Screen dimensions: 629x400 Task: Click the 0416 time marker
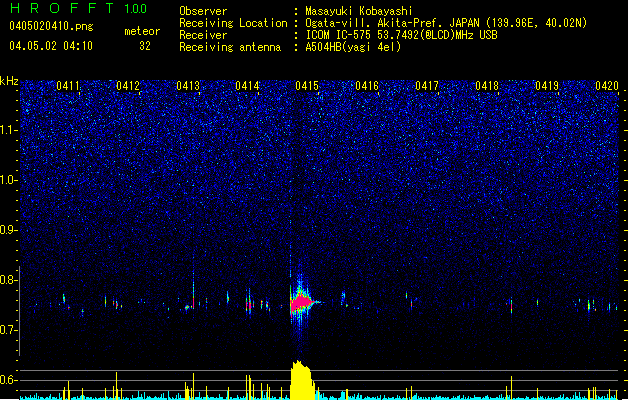(x=367, y=86)
